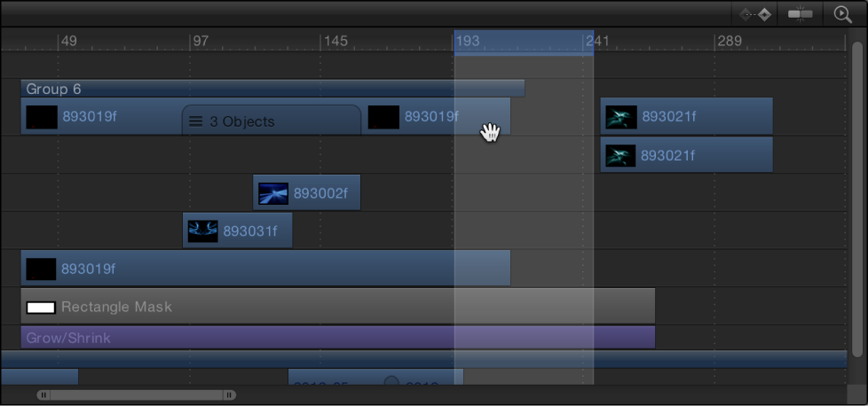Select the 893031f clip
868x406 pixels.
tap(238, 230)
